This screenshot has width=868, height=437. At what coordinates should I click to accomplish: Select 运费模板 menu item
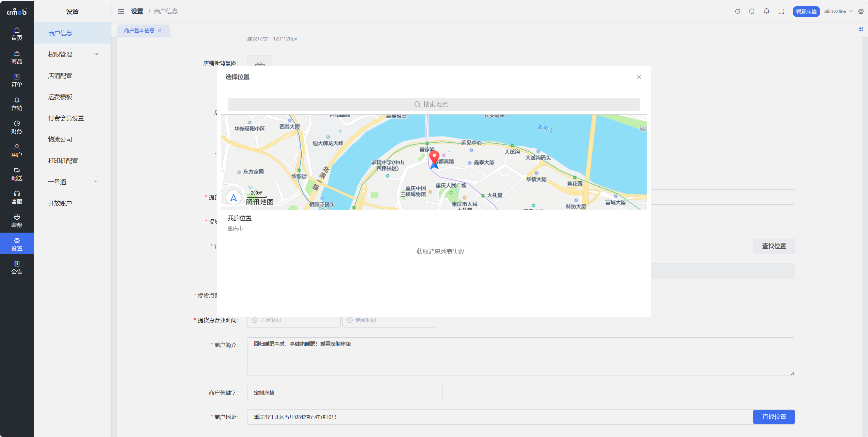[72, 97]
